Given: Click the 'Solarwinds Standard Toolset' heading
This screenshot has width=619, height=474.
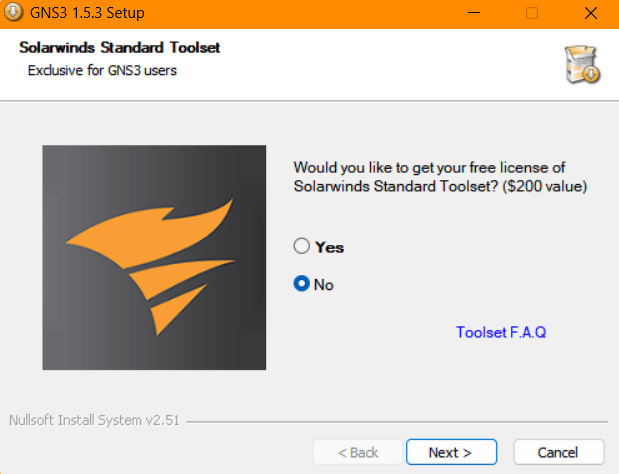Looking at the screenshot, I should [x=120, y=47].
